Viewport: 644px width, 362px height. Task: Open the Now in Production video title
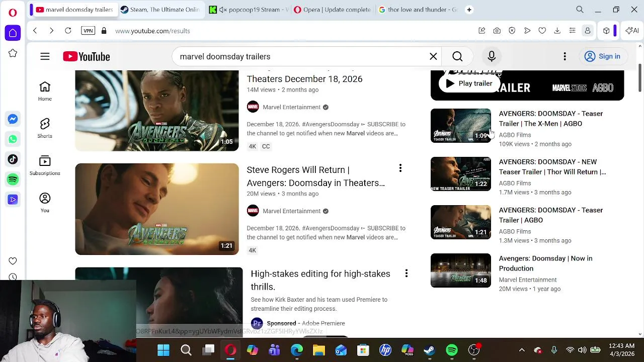[545, 263]
